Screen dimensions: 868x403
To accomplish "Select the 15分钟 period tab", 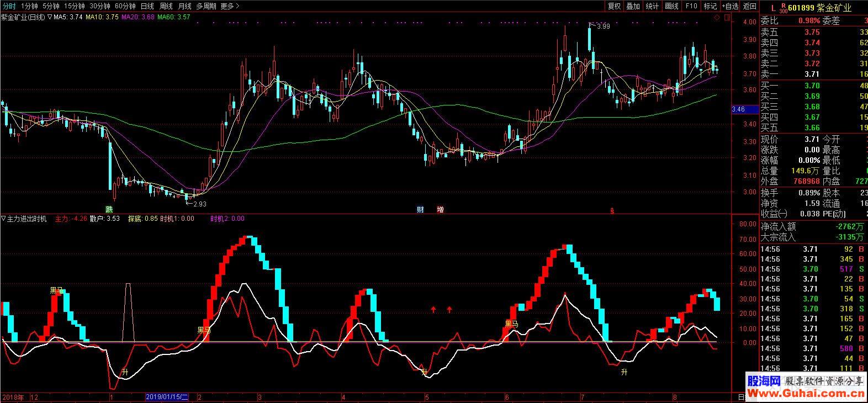I will pos(74,6).
